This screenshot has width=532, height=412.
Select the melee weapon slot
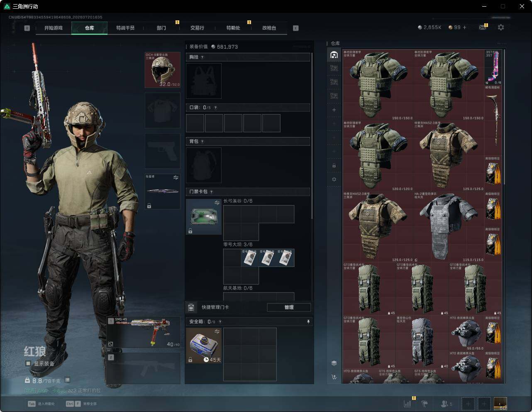coord(163,191)
